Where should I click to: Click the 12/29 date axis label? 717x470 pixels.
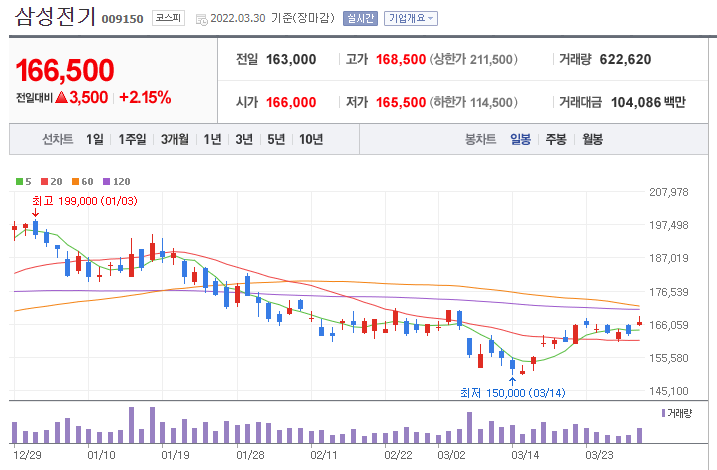click(x=27, y=455)
